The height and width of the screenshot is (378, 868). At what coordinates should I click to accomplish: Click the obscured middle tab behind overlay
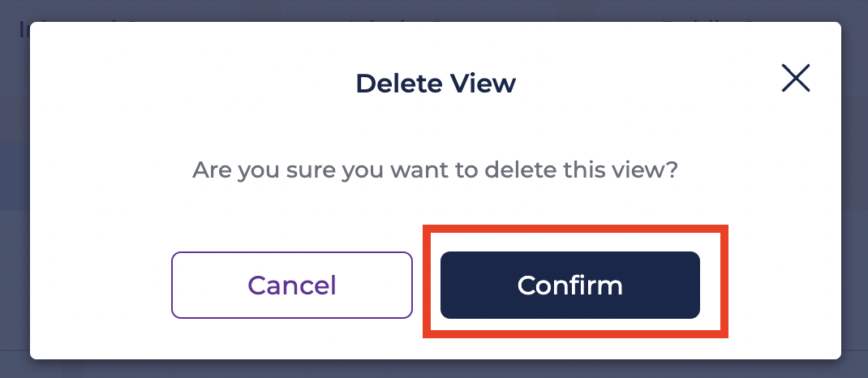pyautogui.click(x=419, y=11)
